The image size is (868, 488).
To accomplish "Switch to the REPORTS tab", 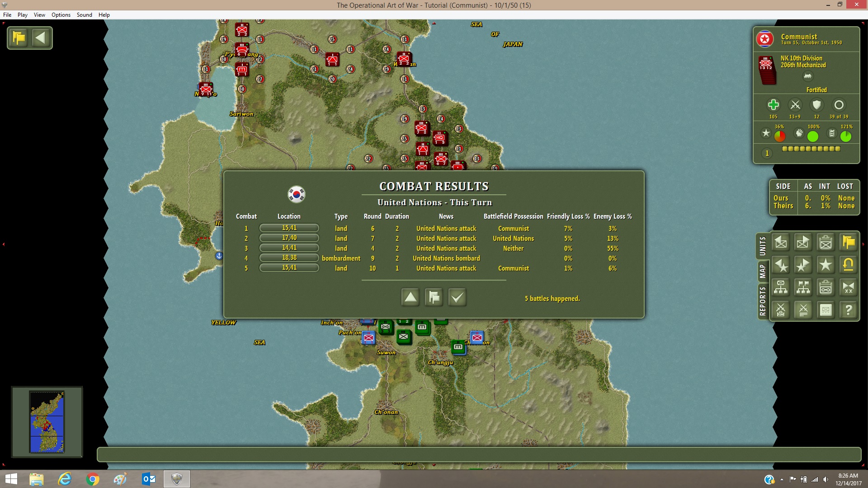I will click(763, 301).
